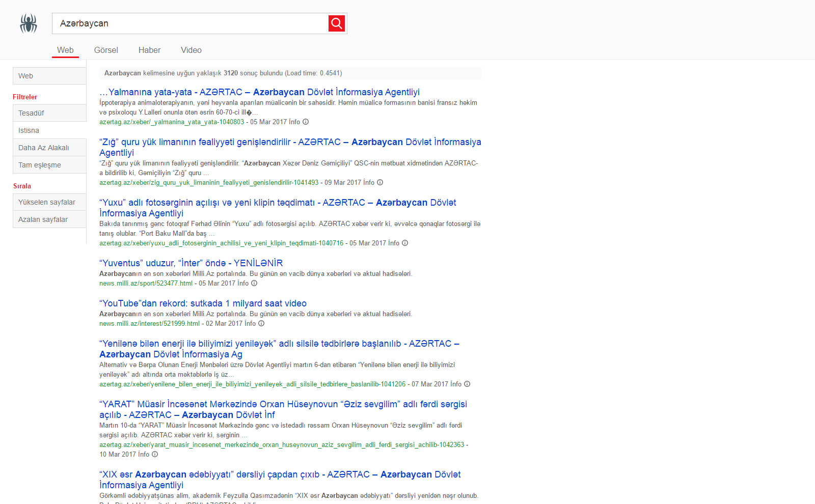815x504 pixels.
Task: Open the “YouTube”dan rekord result link
Action: click(203, 303)
